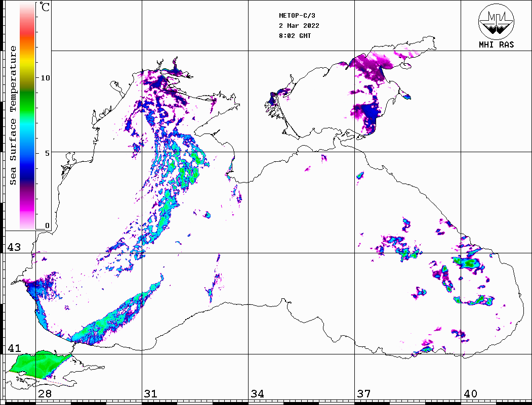This screenshot has height=405, width=532.
Task: Click the MHI RAS logo emblem
Action: click(x=496, y=21)
